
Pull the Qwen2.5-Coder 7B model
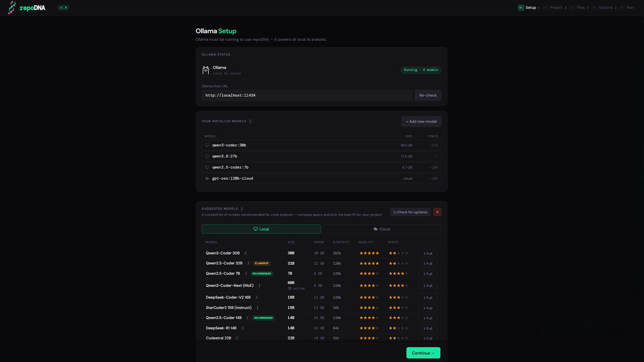(x=428, y=274)
